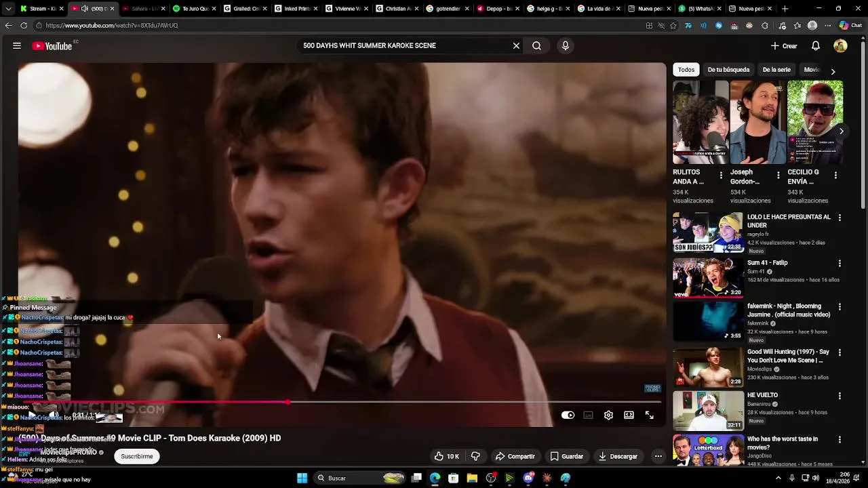Viewport: 868px width, 488px height.
Task: Open options for fakemink Night Blooming video
Action: (840, 306)
